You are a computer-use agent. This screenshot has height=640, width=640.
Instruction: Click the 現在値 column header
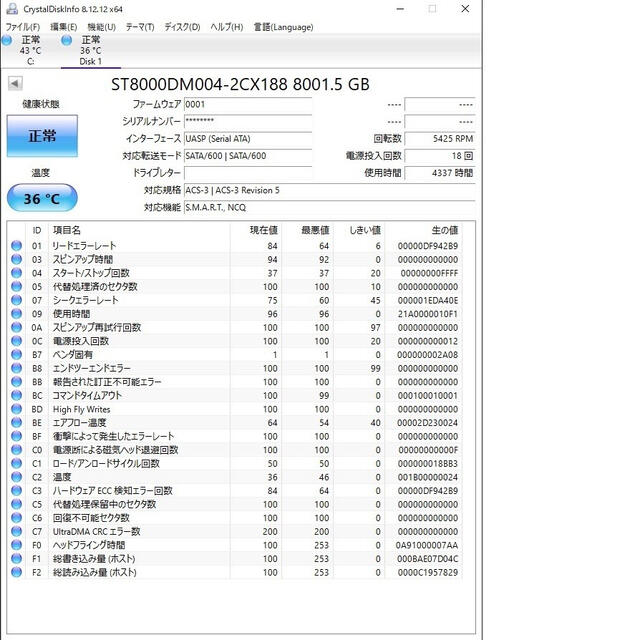(256, 230)
